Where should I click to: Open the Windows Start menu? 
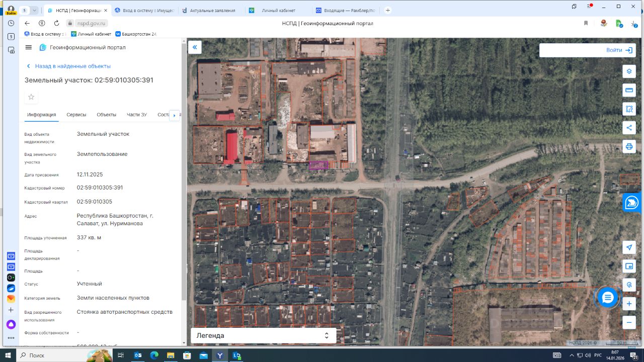click(x=9, y=355)
